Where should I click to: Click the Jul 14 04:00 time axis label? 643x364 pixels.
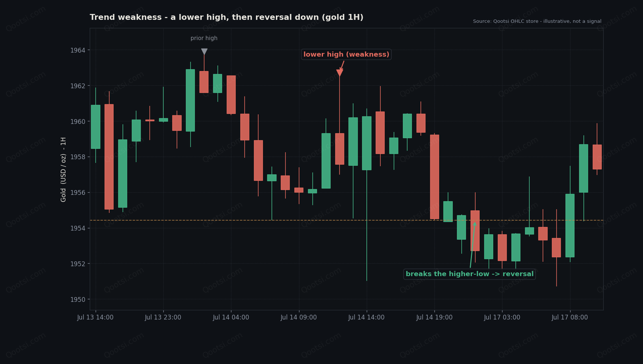[231, 317]
